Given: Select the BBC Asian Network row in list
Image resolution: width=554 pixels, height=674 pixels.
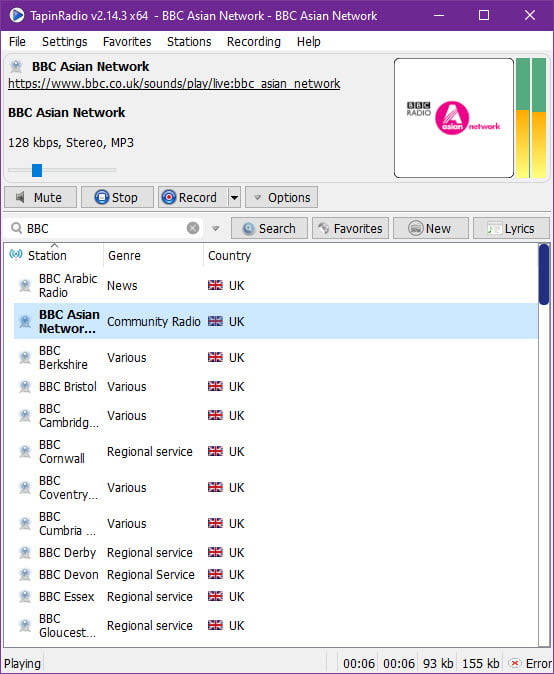Looking at the screenshot, I should [x=275, y=321].
